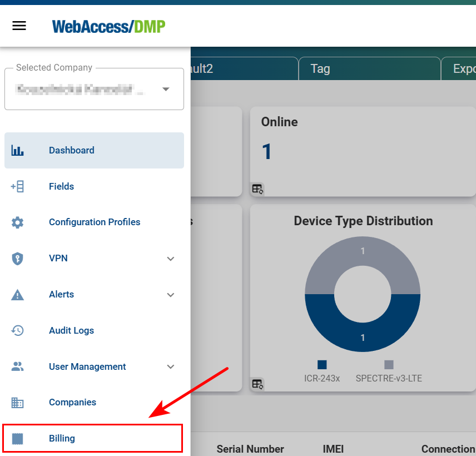
Task: Expand the User Management submenu chevron
Action: pyautogui.click(x=170, y=366)
